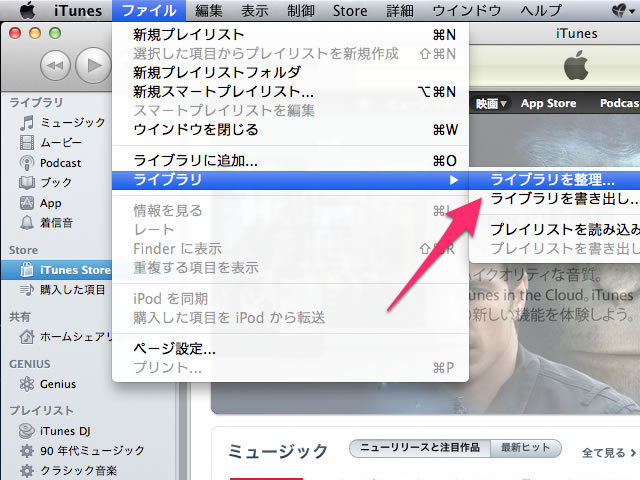Image resolution: width=640 pixels, height=480 pixels.
Task: Open App Store tab in store bar
Action: tap(548, 104)
